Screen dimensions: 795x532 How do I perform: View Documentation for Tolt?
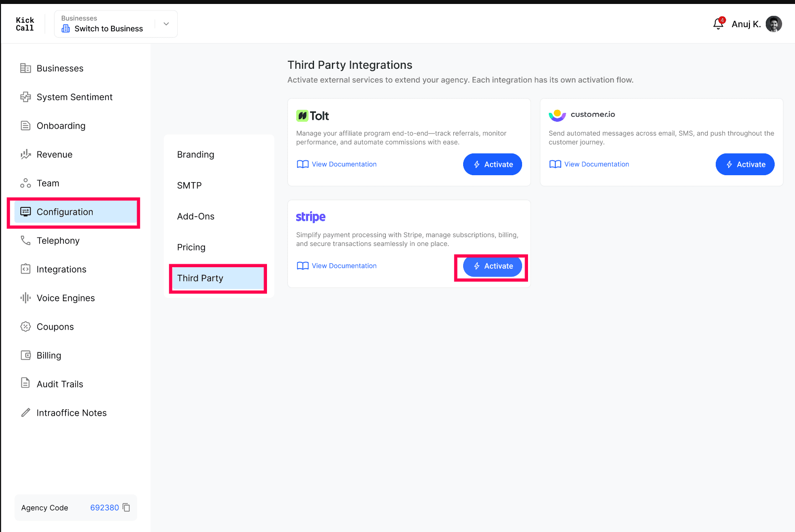(337, 164)
